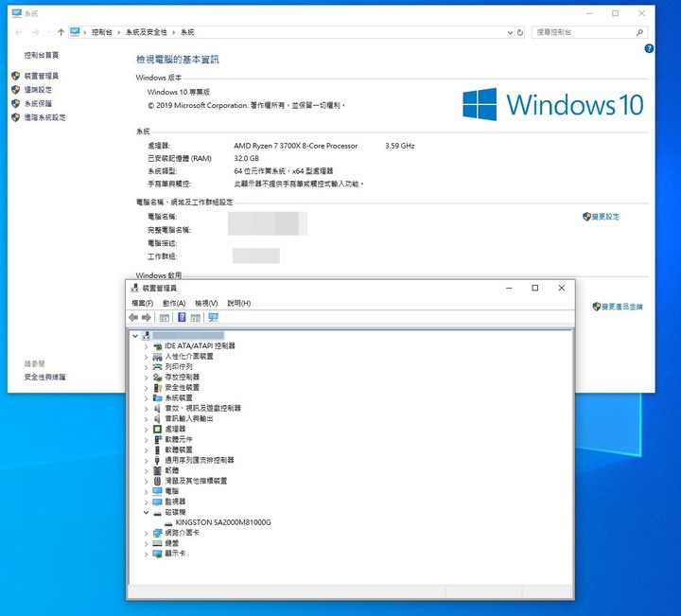Select the computer root node icon
This screenshot has width=681, height=616.
[x=146, y=335]
